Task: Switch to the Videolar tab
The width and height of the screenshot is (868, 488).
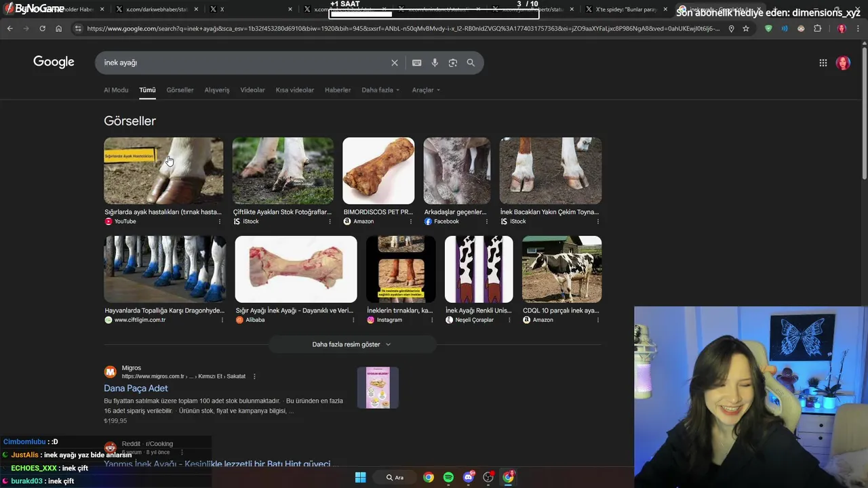Action: click(x=252, y=90)
